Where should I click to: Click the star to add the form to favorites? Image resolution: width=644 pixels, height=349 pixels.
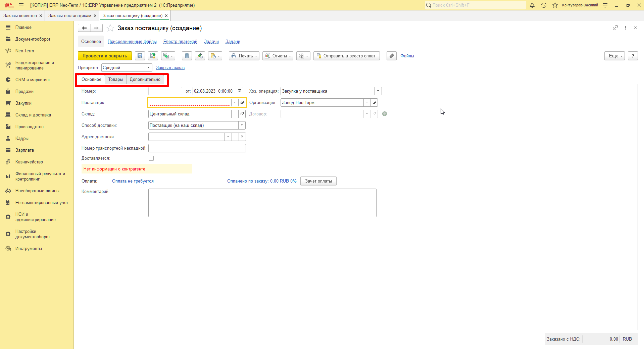point(110,28)
